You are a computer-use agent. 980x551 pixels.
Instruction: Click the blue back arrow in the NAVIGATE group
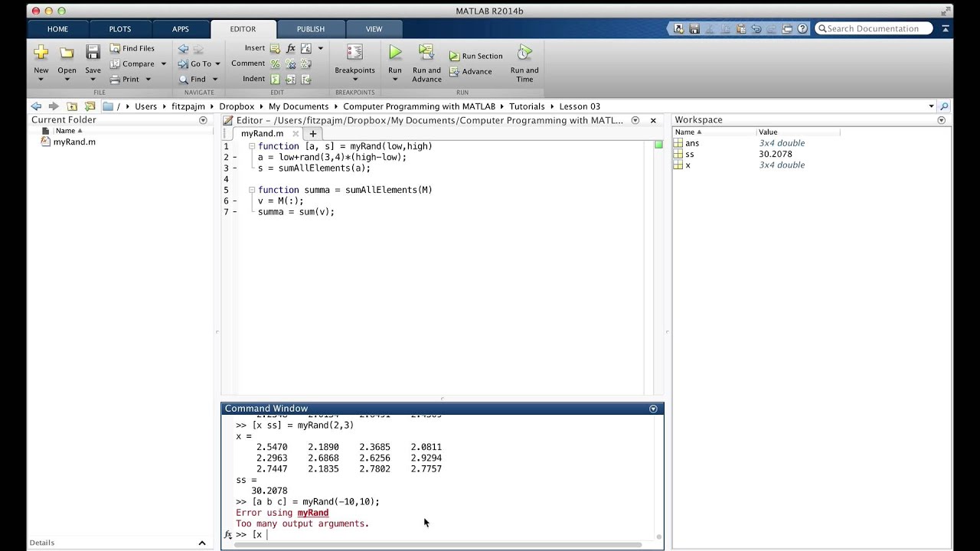click(183, 48)
